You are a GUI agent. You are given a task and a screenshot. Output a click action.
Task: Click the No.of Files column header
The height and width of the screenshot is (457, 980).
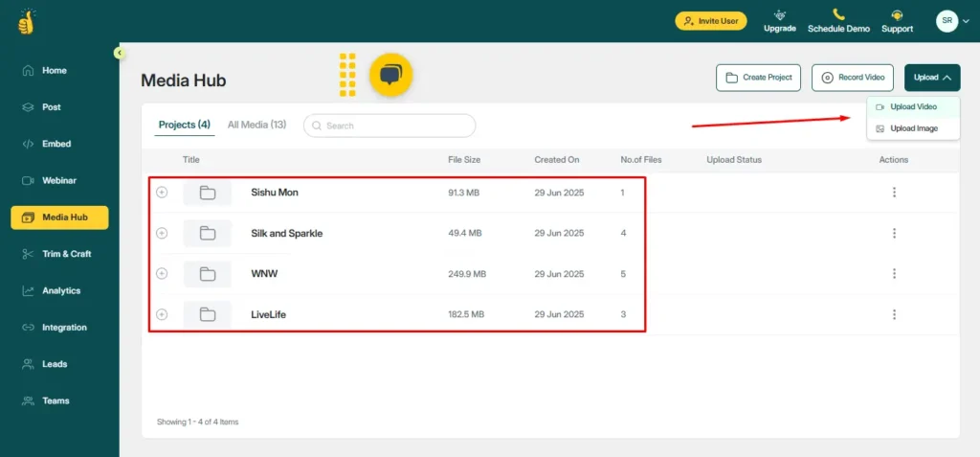[641, 160]
